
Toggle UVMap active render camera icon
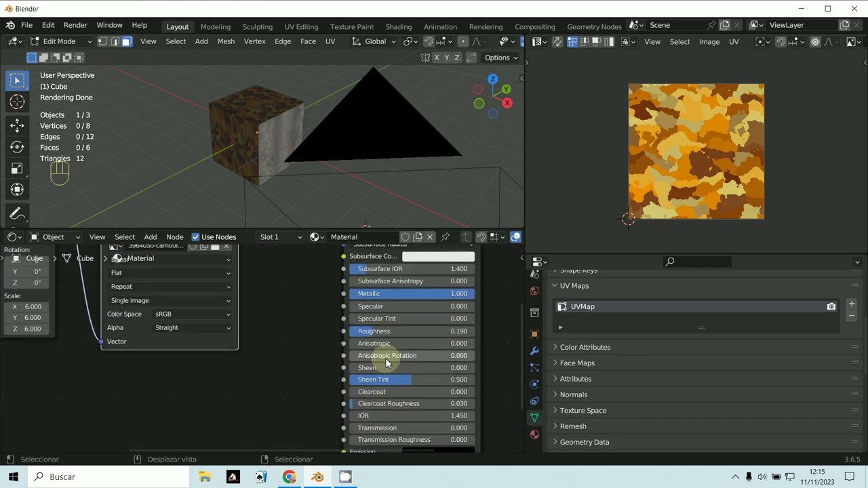tap(831, 306)
